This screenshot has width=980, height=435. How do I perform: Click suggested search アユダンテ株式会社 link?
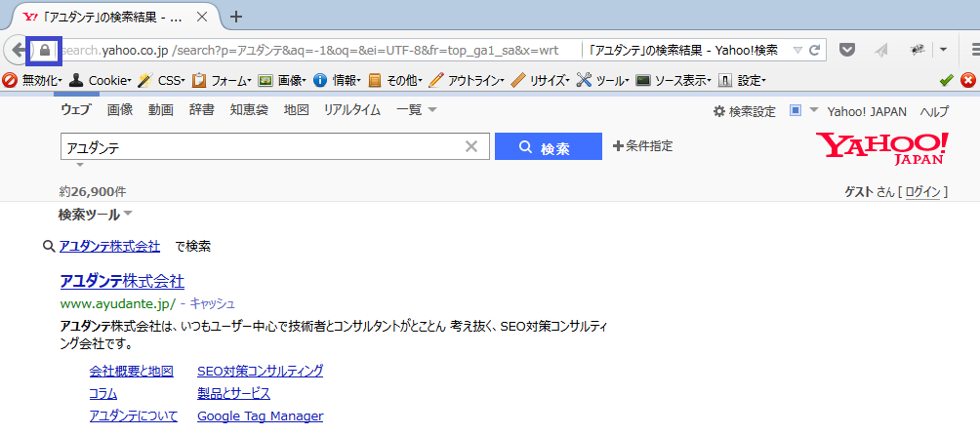click(109, 247)
